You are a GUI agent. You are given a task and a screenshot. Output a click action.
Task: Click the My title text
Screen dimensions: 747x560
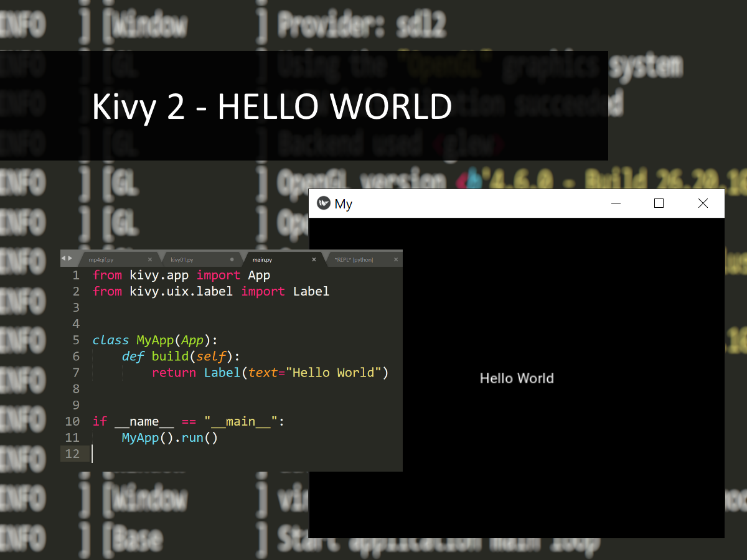pyautogui.click(x=344, y=204)
